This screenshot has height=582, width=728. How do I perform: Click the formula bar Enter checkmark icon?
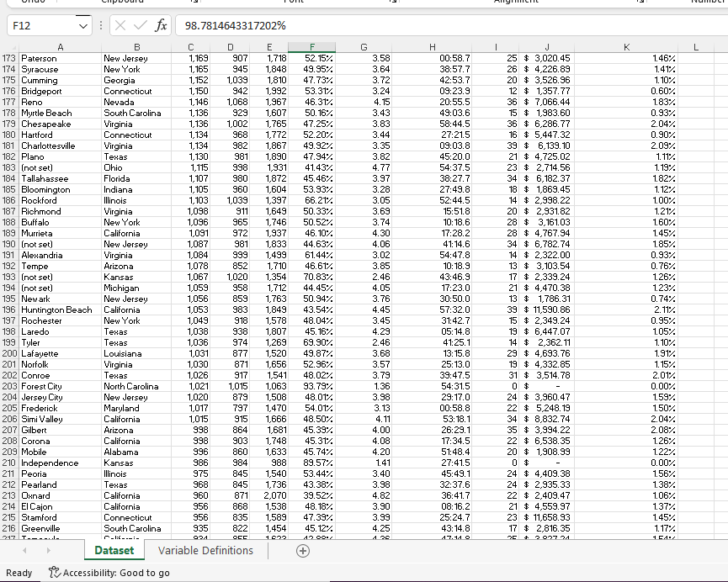click(141, 25)
